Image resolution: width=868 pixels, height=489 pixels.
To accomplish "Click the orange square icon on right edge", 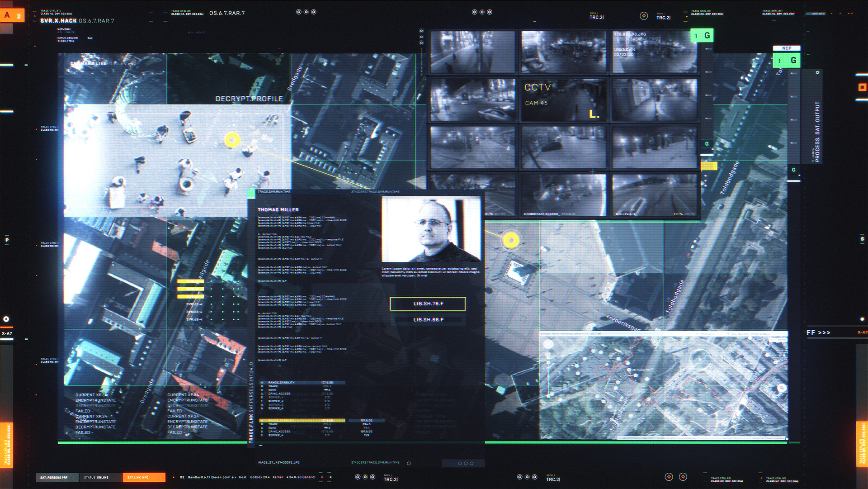I will (x=862, y=87).
